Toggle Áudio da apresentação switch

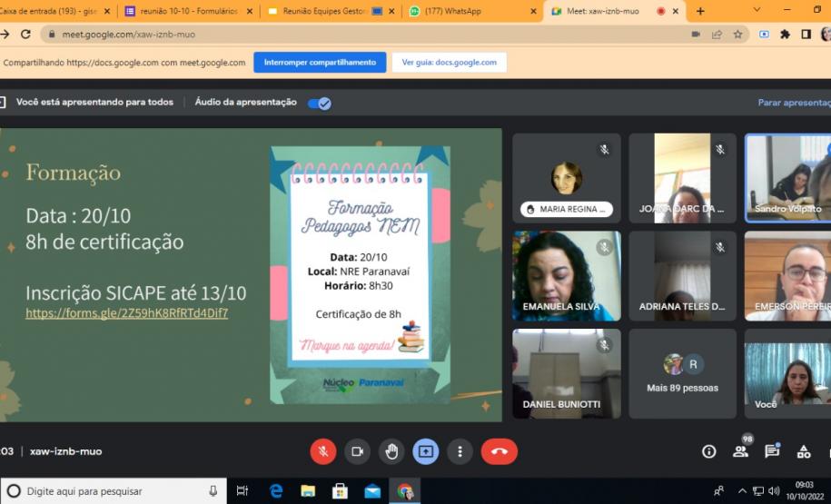[319, 103]
